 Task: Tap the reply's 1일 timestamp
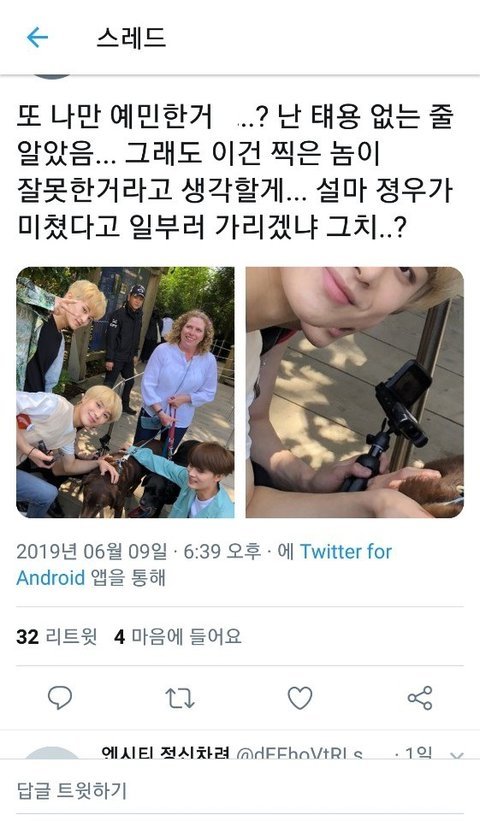pyautogui.click(x=418, y=754)
